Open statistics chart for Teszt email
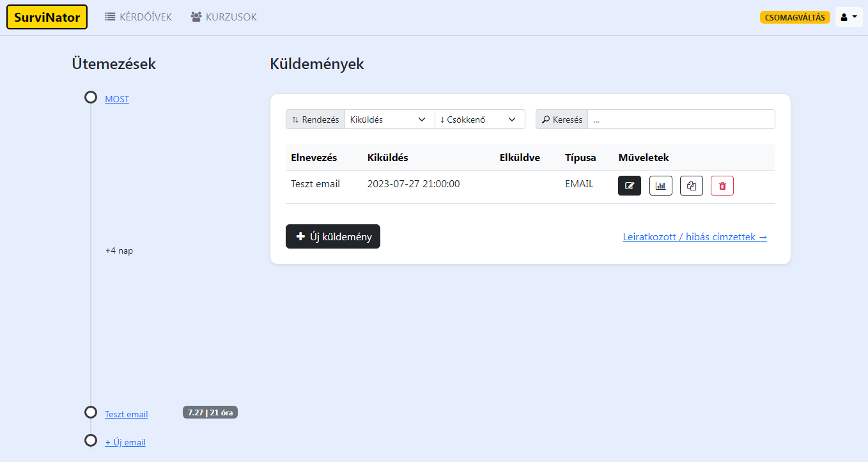This screenshot has width=868, height=462. point(660,186)
